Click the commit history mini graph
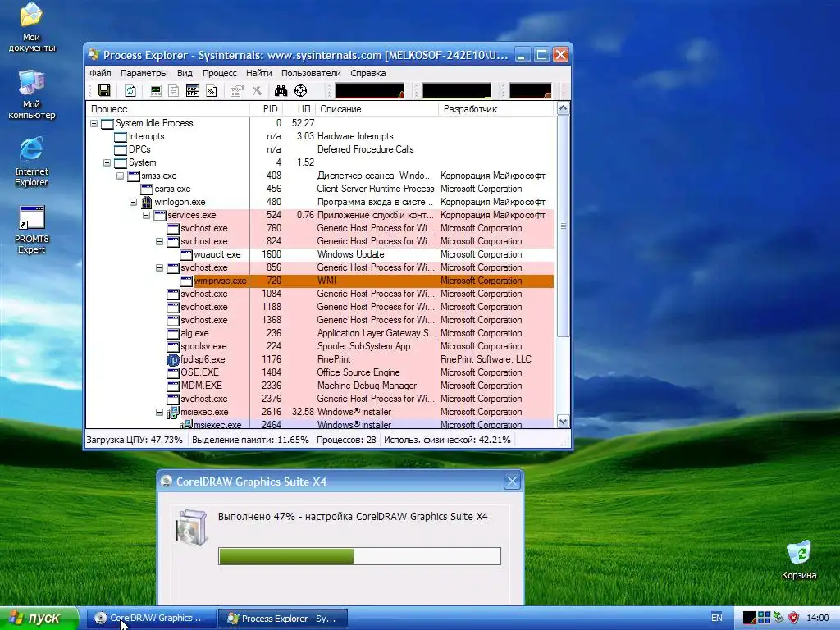This screenshot has height=630, width=840. pyautogui.click(x=456, y=90)
